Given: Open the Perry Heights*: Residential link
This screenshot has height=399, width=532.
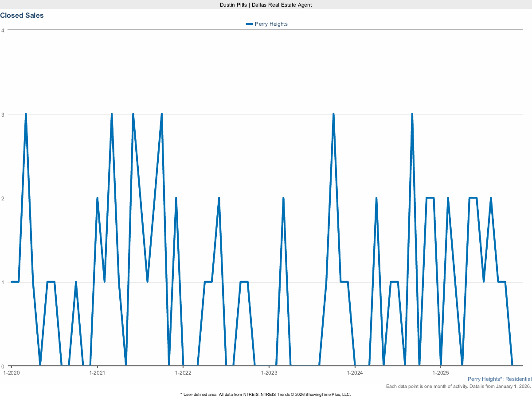Looking at the screenshot, I should click(500, 379).
